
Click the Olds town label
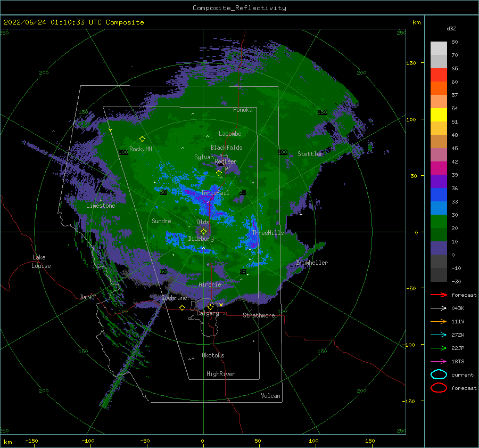(x=203, y=222)
